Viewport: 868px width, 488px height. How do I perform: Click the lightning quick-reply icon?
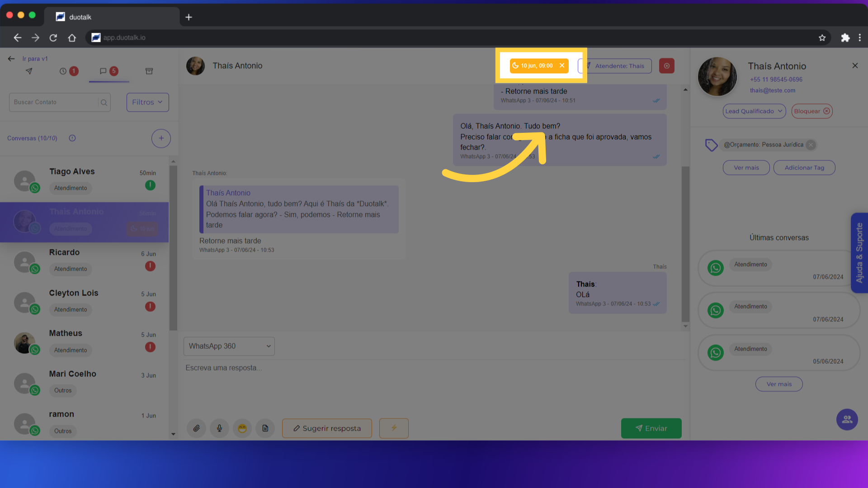(394, 428)
